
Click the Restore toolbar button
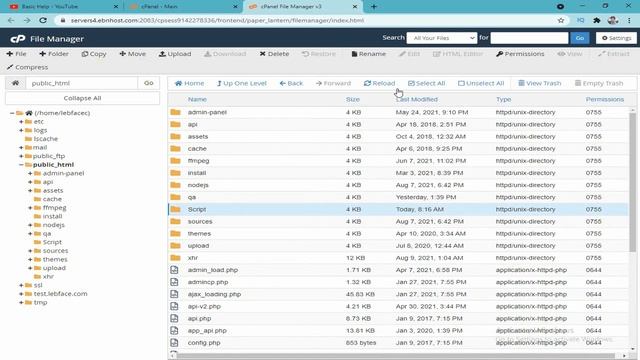pos(318,54)
